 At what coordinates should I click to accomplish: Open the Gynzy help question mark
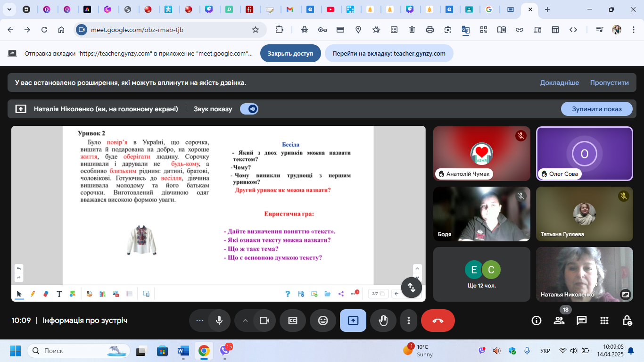(288, 294)
